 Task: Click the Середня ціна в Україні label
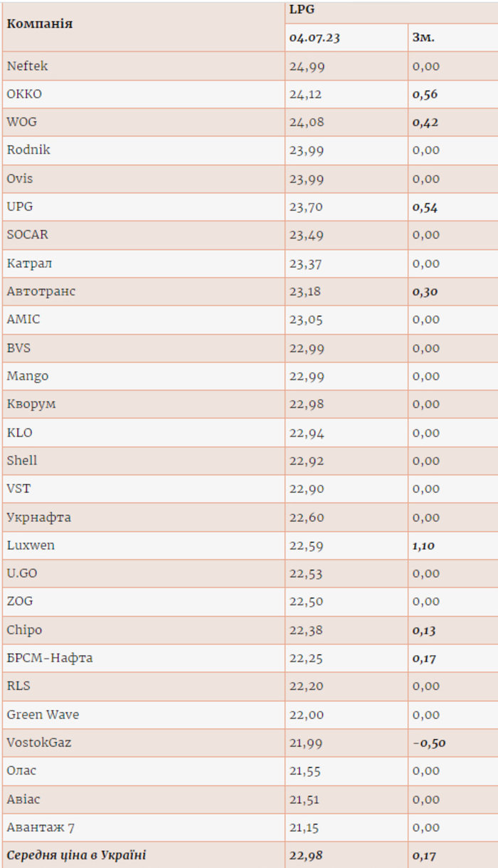pos(76,855)
